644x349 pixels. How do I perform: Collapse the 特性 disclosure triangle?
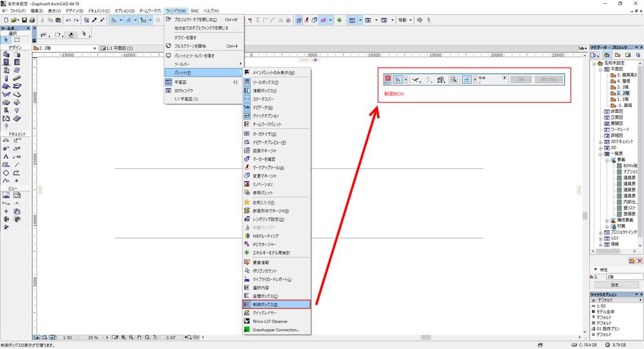point(596,270)
